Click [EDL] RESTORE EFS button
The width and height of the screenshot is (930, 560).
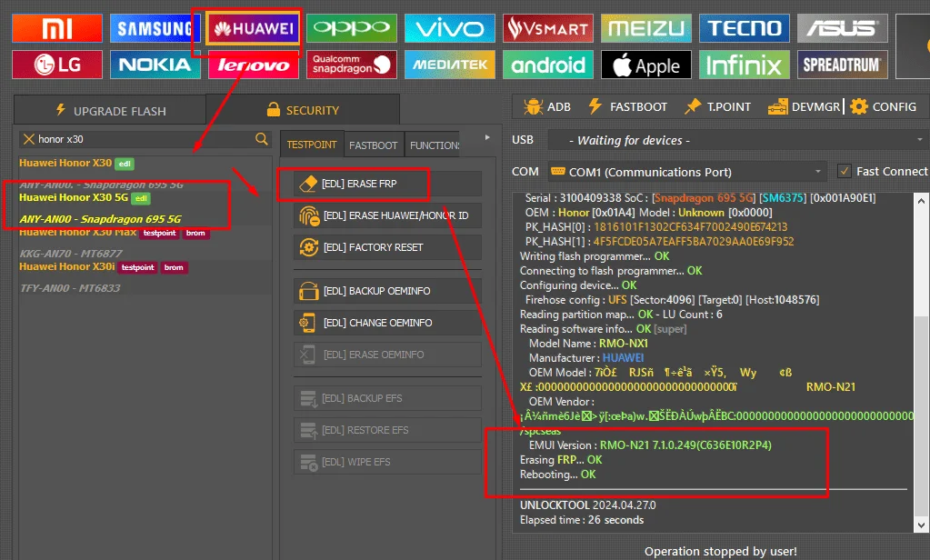tap(387, 430)
